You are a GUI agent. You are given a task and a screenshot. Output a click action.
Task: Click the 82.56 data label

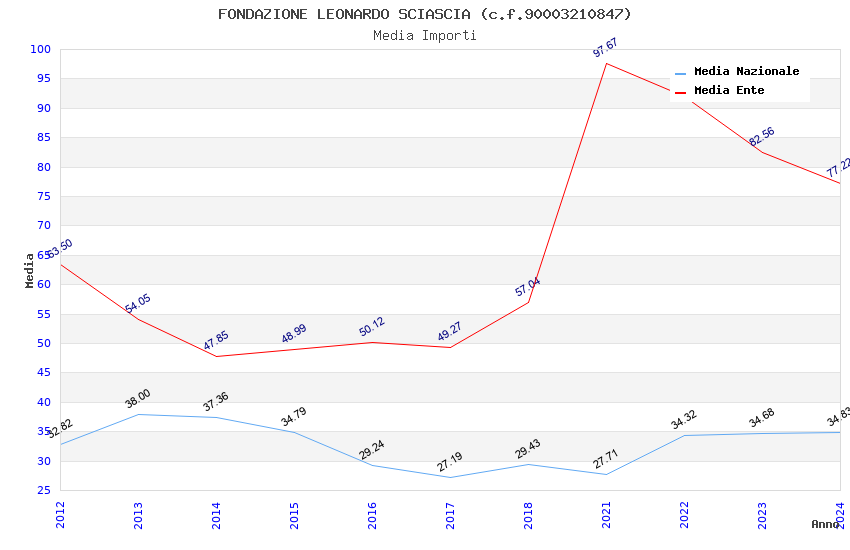[x=762, y=136]
